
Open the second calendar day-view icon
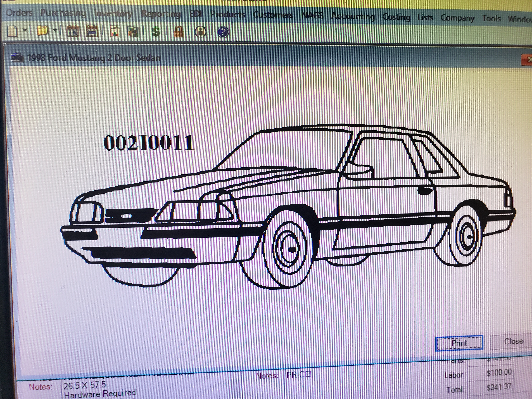click(92, 31)
